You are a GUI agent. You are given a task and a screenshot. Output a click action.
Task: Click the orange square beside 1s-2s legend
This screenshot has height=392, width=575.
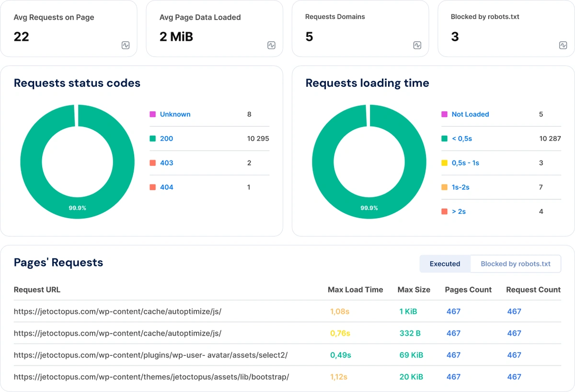[443, 187]
